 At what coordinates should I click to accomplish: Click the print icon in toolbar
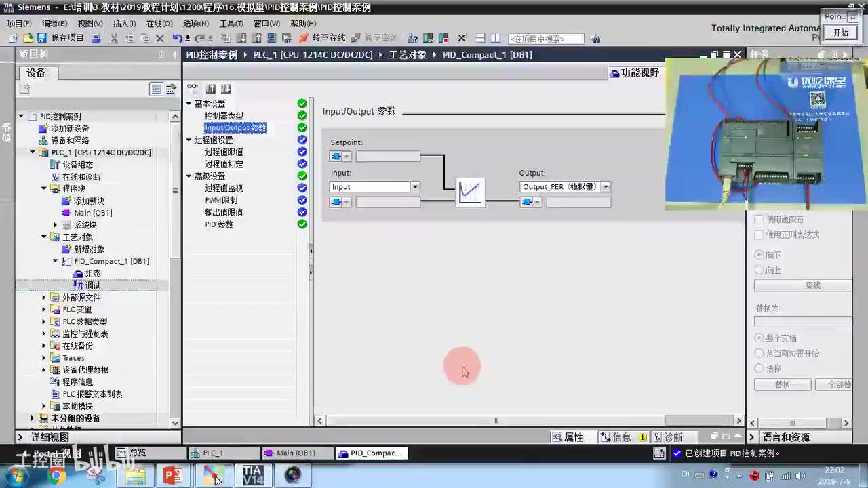[96, 38]
